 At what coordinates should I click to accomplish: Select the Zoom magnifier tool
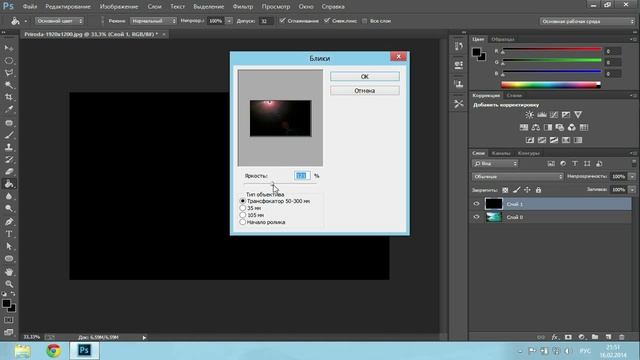tap(9, 284)
